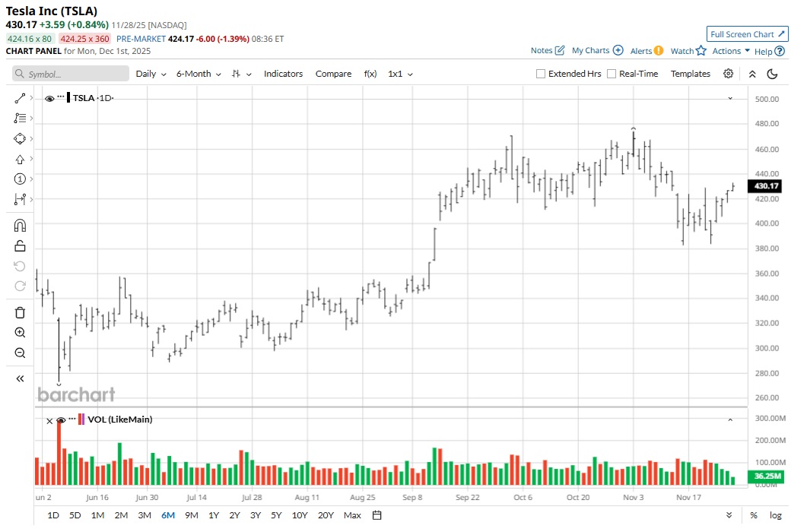Open the Help question mark icon

click(780, 51)
